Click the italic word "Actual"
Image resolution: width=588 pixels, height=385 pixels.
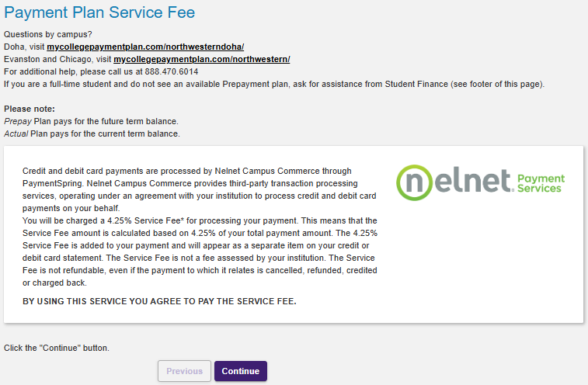pos(16,134)
